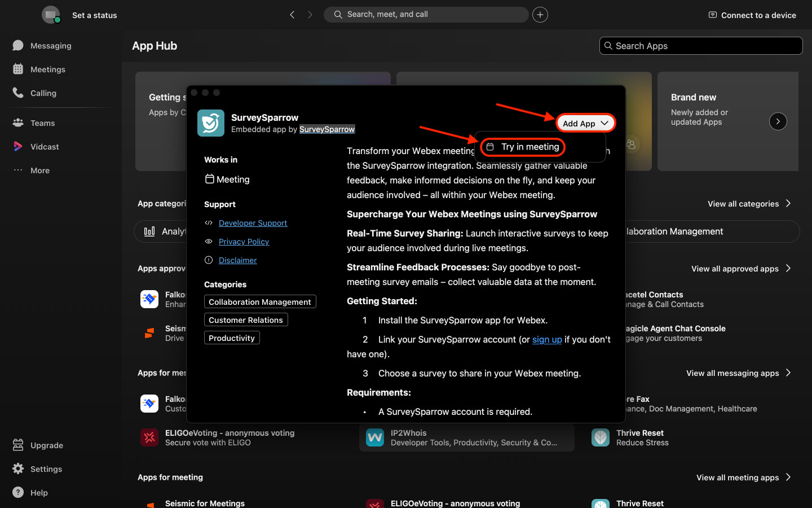
Task: Click the Help question mark icon
Action: 18,493
